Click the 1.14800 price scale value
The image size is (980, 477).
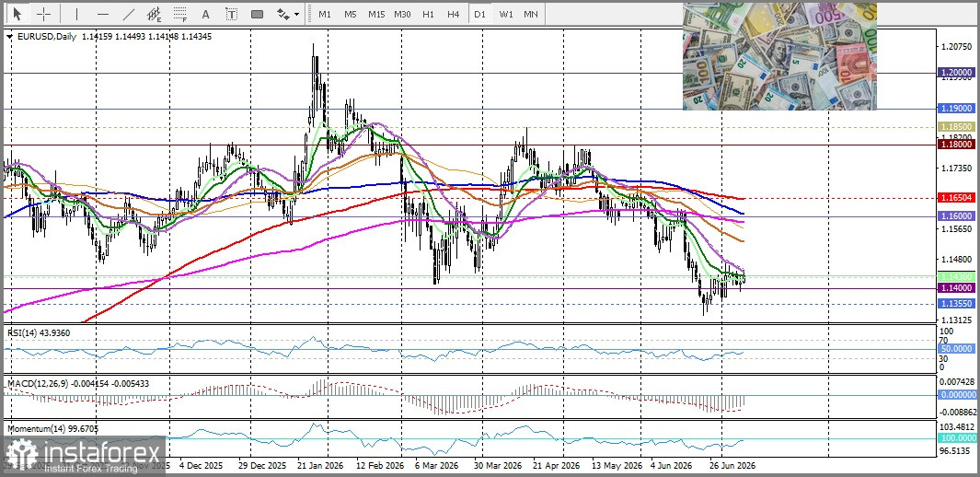(957, 260)
